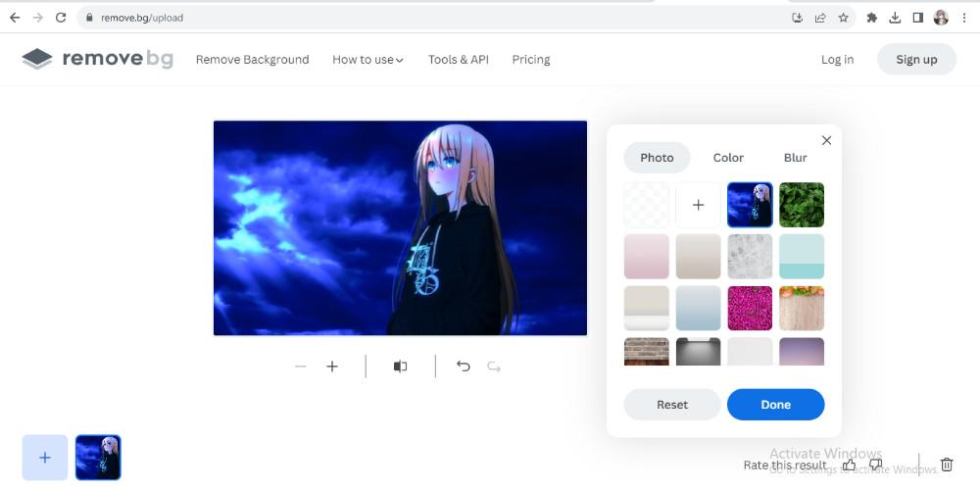
Task: Share this page from the address bar
Action: point(820,18)
